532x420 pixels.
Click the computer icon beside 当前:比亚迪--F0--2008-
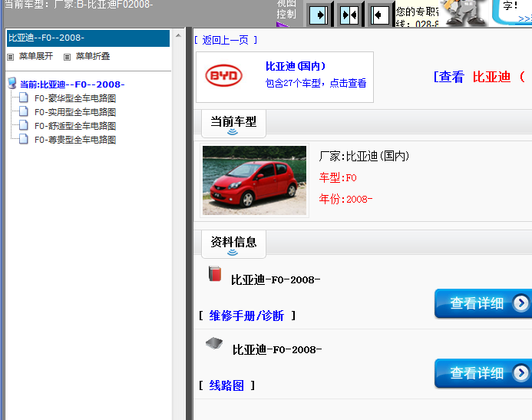12,83
